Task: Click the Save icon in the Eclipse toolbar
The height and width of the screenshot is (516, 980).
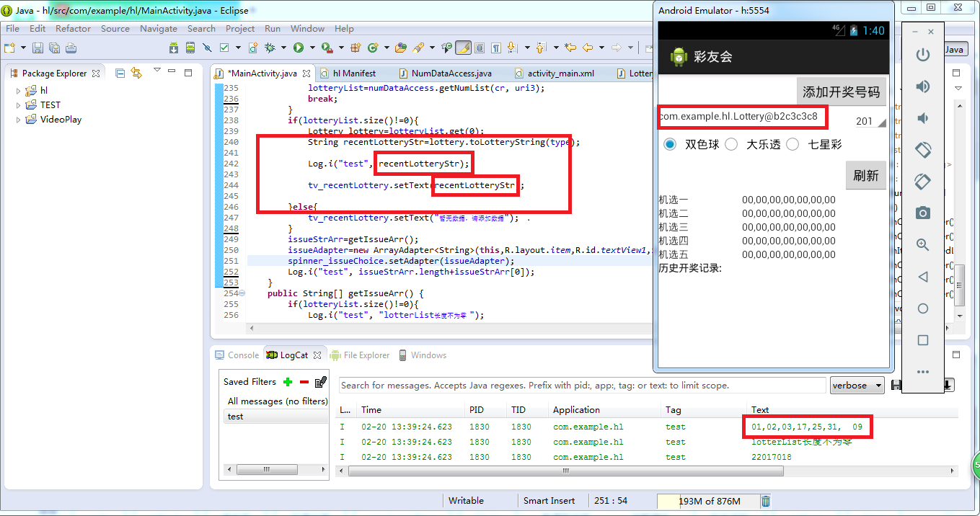Action: [x=37, y=48]
